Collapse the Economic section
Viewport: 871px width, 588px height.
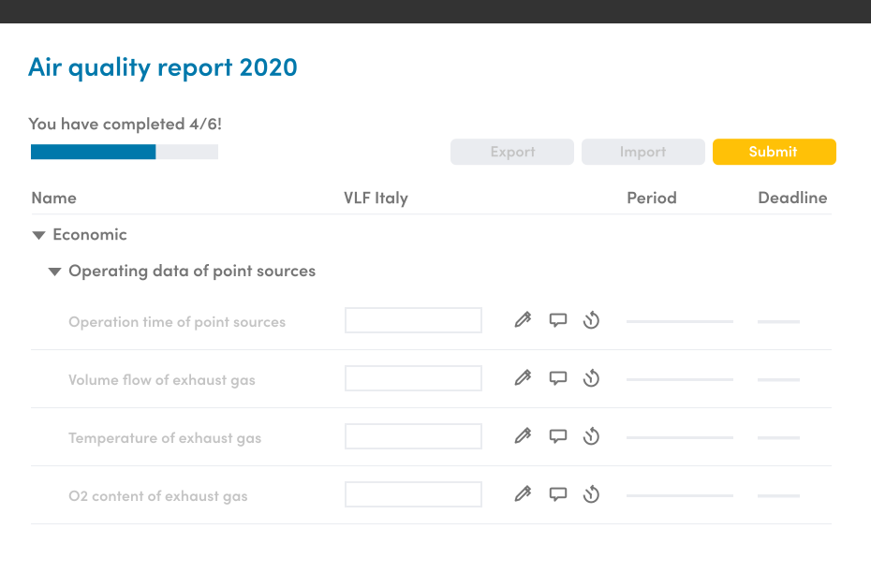pos(38,235)
